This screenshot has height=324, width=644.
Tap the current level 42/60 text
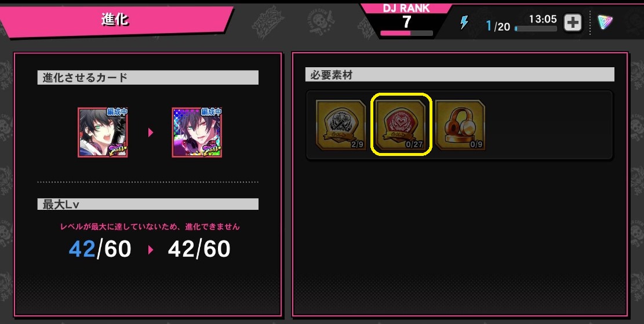coord(100,249)
